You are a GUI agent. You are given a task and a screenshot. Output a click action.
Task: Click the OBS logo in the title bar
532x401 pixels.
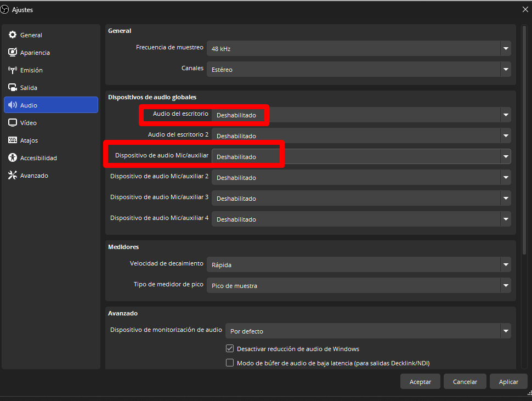coord(6,9)
